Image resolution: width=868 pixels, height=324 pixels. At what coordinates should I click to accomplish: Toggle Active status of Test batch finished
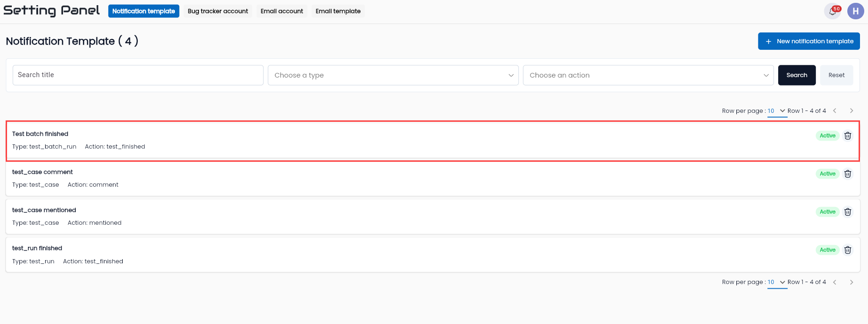[828, 136]
